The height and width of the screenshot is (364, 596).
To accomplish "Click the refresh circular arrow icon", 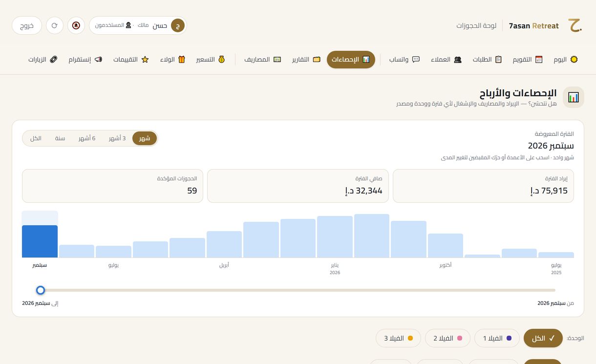I will coord(55,25).
